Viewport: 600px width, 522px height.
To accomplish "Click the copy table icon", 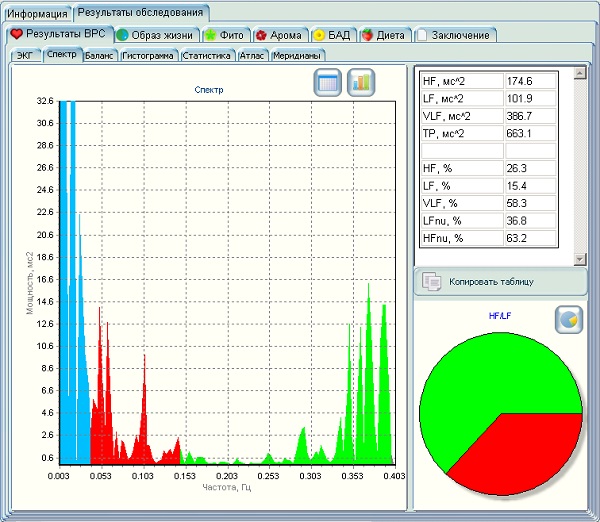I will click(x=431, y=282).
